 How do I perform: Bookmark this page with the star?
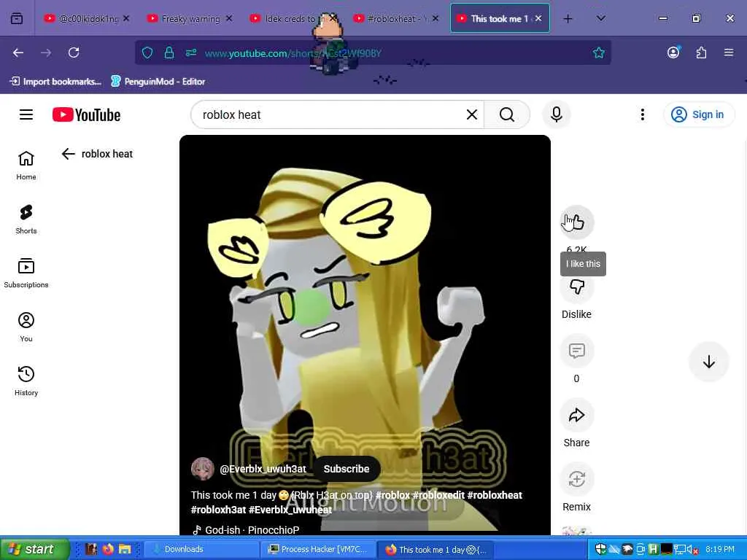599,52
